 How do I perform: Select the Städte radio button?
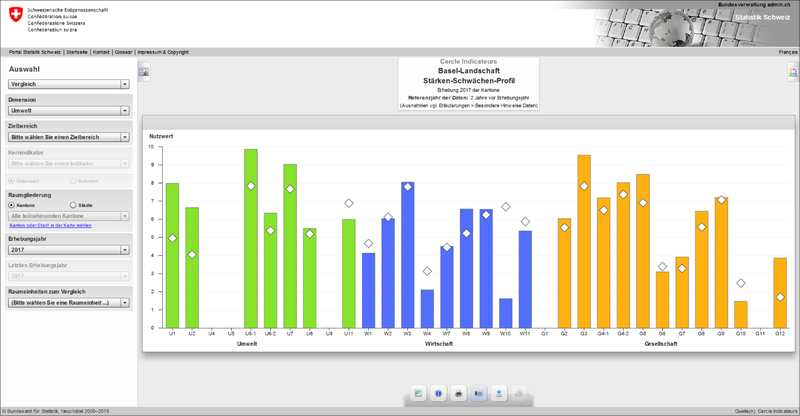[x=73, y=205]
